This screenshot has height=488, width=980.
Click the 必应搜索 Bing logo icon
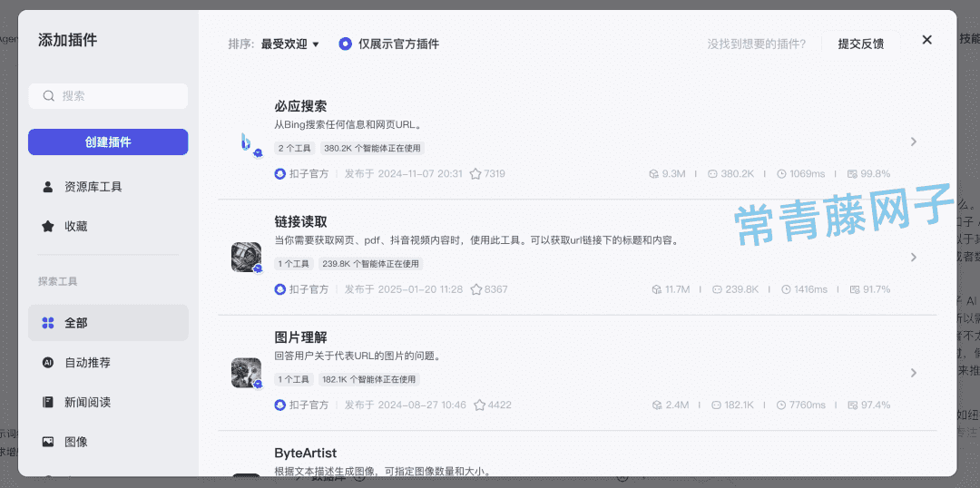pos(247,142)
